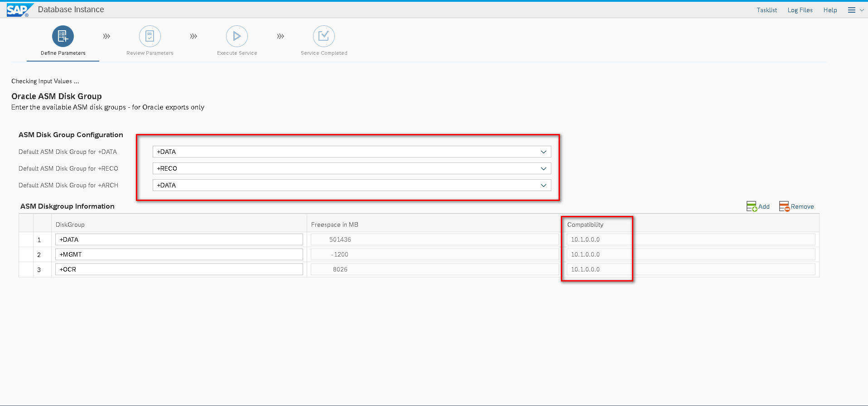
Task: Switch to Define Parameters step label
Action: click(x=63, y=53)
